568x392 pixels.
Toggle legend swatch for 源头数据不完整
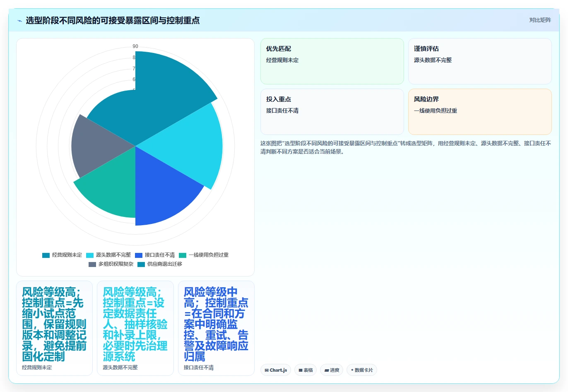tap(90, 255)
